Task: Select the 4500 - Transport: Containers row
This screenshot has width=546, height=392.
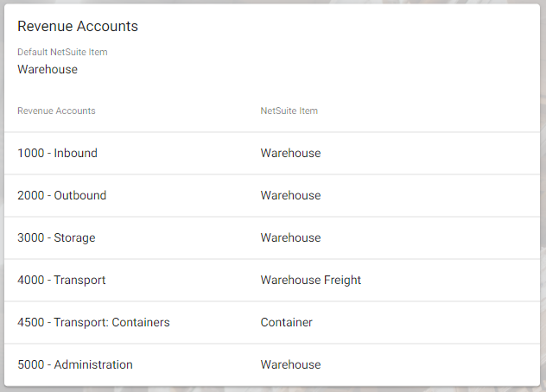Action: (x=272, y=322)
